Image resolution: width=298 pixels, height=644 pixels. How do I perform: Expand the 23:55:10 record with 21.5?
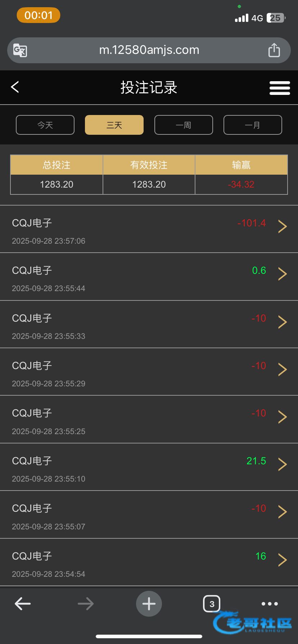[x=283, y=464]
